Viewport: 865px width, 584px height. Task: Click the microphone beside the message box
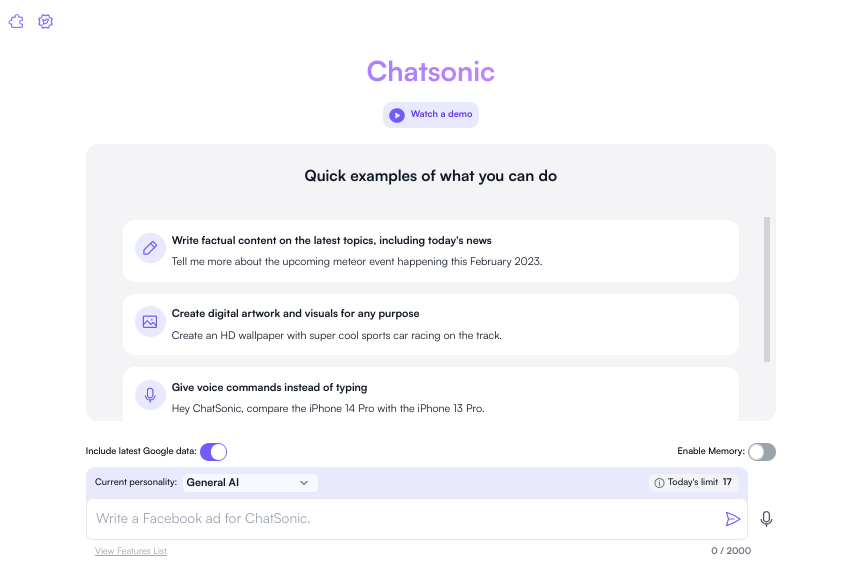(x=766, y=519)
